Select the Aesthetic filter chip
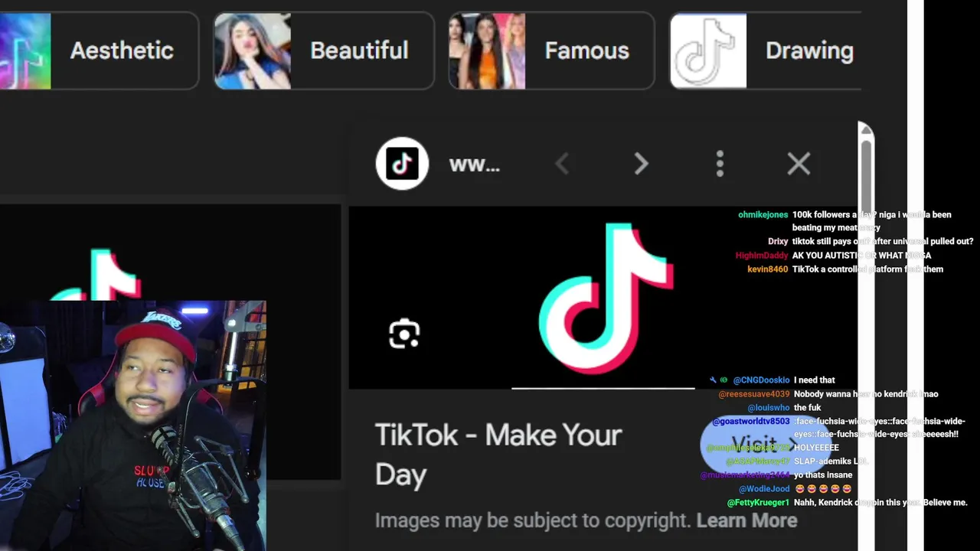 click(98, 51)
